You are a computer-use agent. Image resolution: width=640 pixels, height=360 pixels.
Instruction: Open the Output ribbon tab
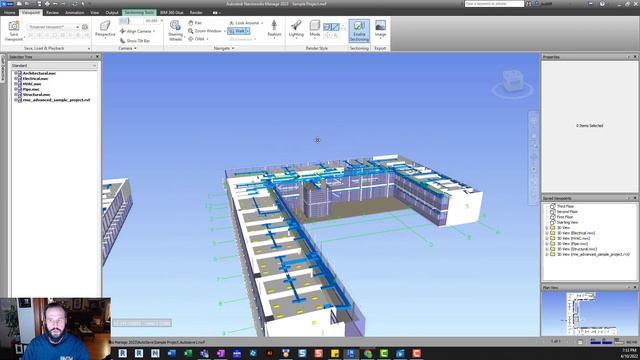[112, 13]
